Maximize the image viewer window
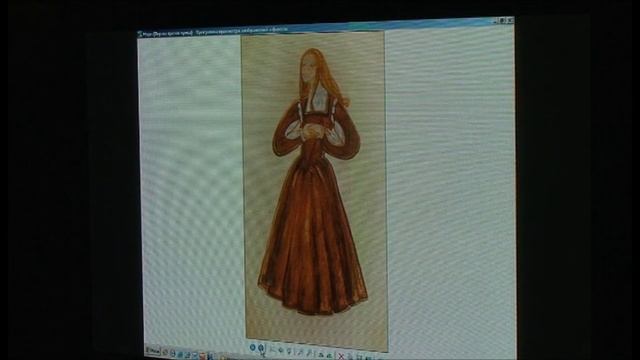 (503, 20)
